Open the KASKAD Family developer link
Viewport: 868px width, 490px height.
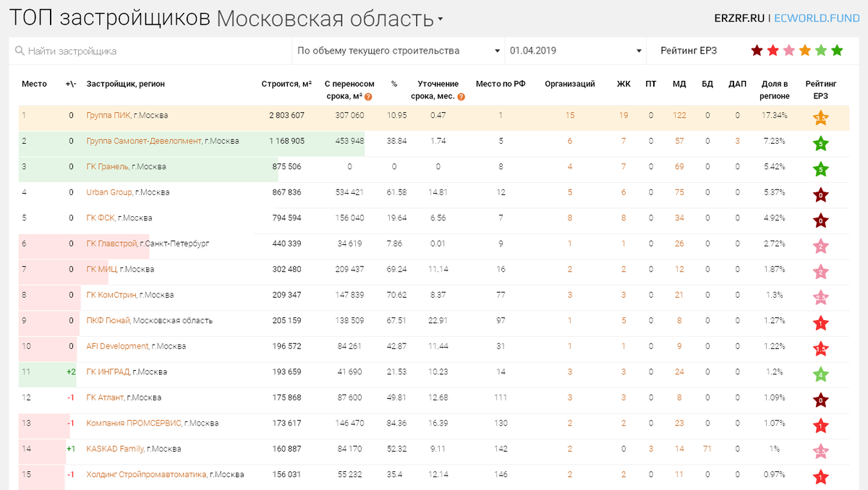(x=115, y=449)
